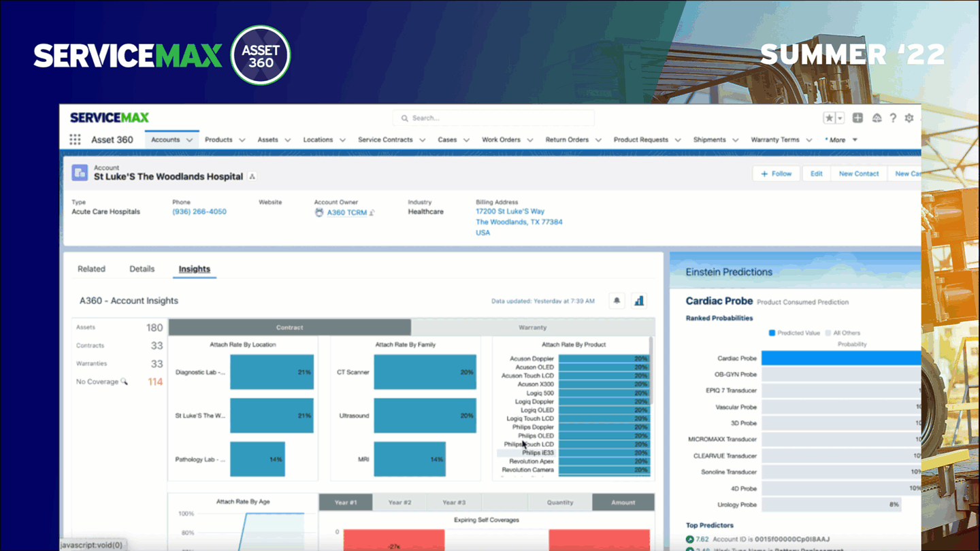The image size is (980, 551).
Task: Open the Salesforce app launcher grid icon
Action: (75, 139)
